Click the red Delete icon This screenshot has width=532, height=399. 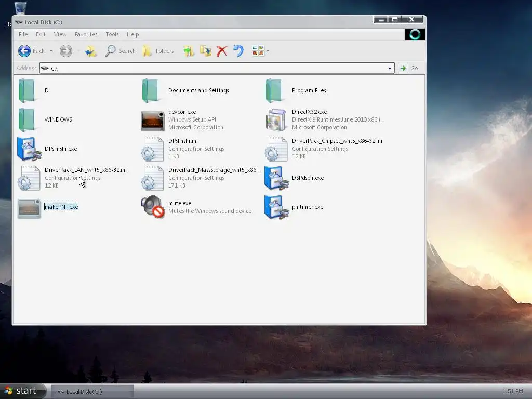click(222, 51)
